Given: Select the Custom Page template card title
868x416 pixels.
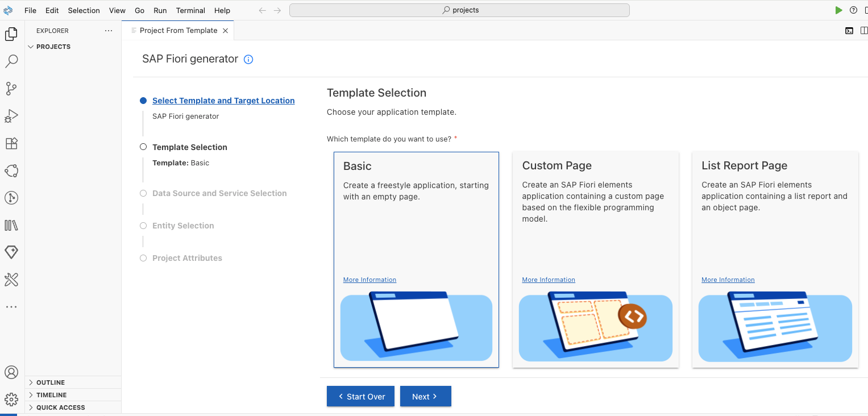Looking at the screenshot, I should coord(557,165).
